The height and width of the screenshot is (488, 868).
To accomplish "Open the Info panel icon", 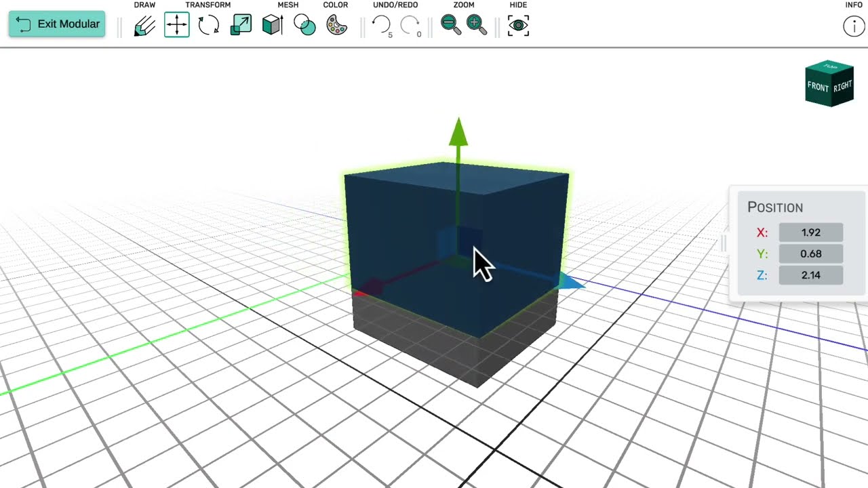I will pyautogui.click(x=853, y=26).
